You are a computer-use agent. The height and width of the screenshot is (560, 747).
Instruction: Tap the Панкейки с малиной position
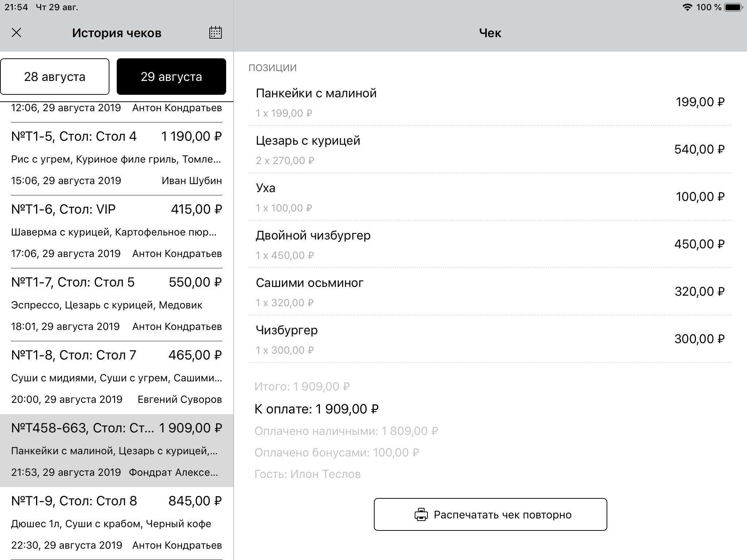pyautogui.click(x=490, y=102)
